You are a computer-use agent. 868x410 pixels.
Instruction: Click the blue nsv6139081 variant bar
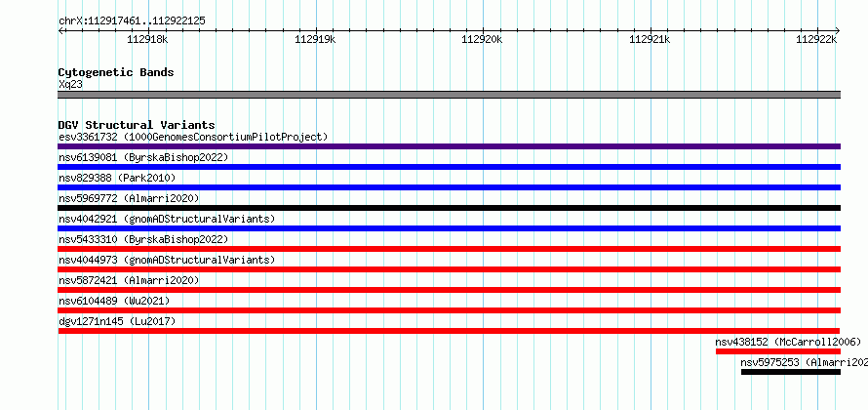pyautogui.click(x=449, y=167)
